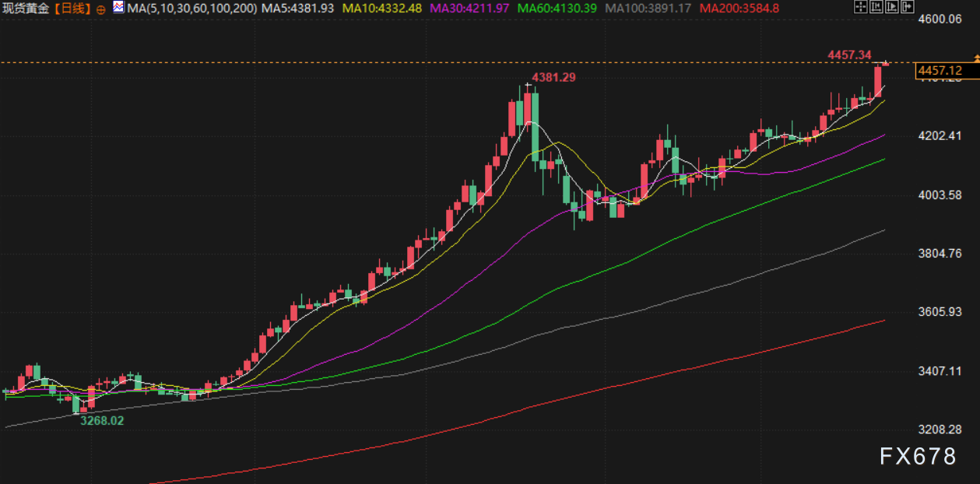Click the gray MA100 value label

point(649,9)
